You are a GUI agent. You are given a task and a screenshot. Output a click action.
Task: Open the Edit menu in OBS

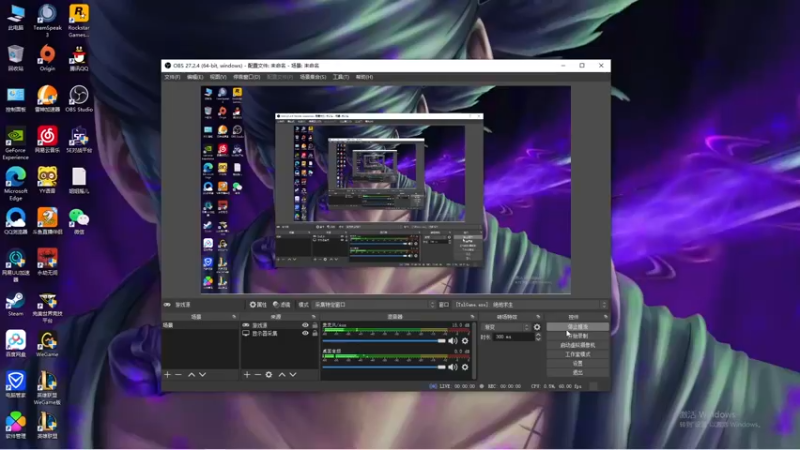[195, 77]
